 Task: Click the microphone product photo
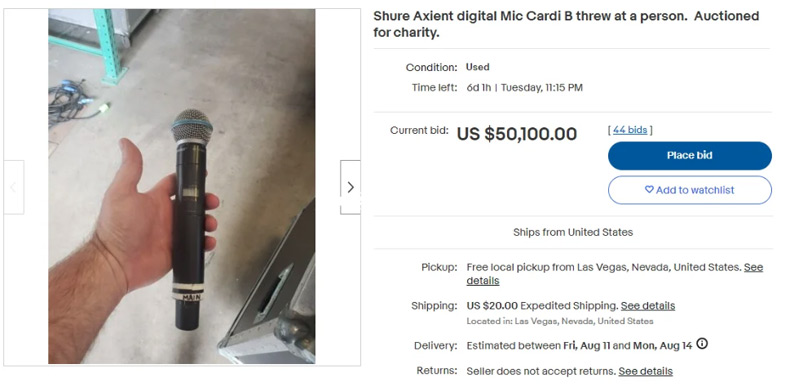[x=182, y=186]
